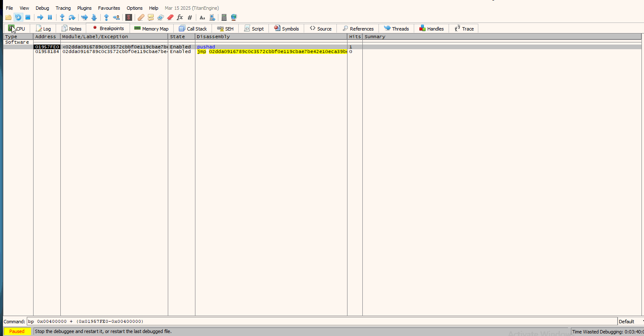Switch to the Log tab

44,28
